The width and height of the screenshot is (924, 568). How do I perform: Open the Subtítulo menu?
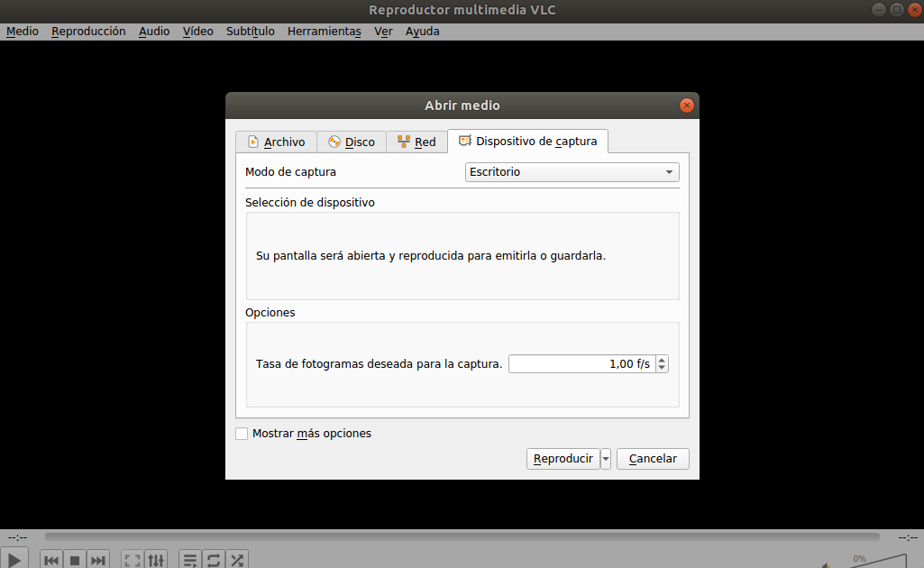[x=251, y=32]
